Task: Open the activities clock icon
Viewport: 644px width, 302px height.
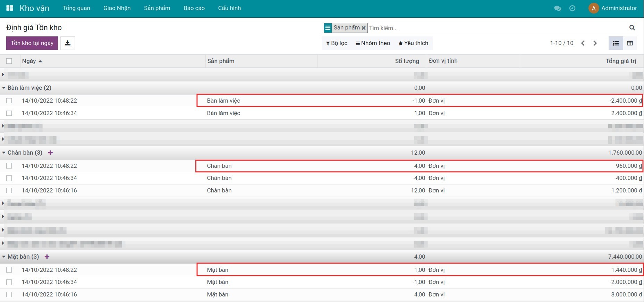Action: [572, 8]
